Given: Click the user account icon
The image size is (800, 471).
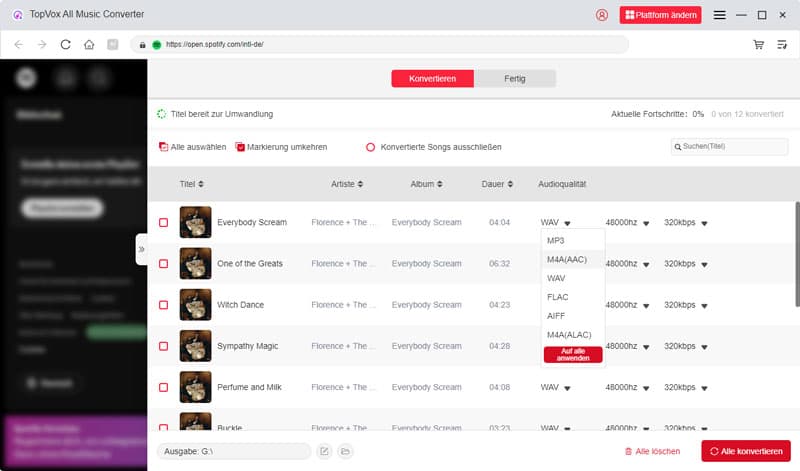Looking at the screenshot, I should (601, 15).
